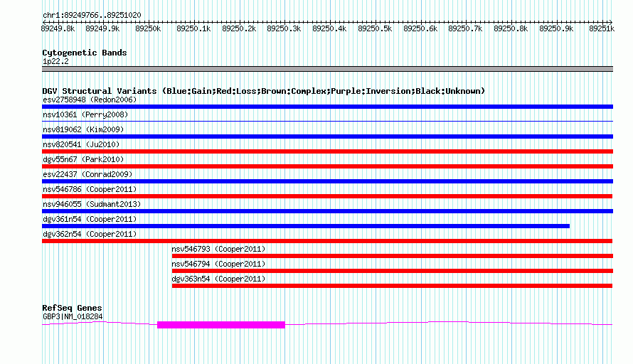Open nsv946055 (Sudmant2013) variant label
This screenshot has width=633, height=364.
click(x=92, y=204)
